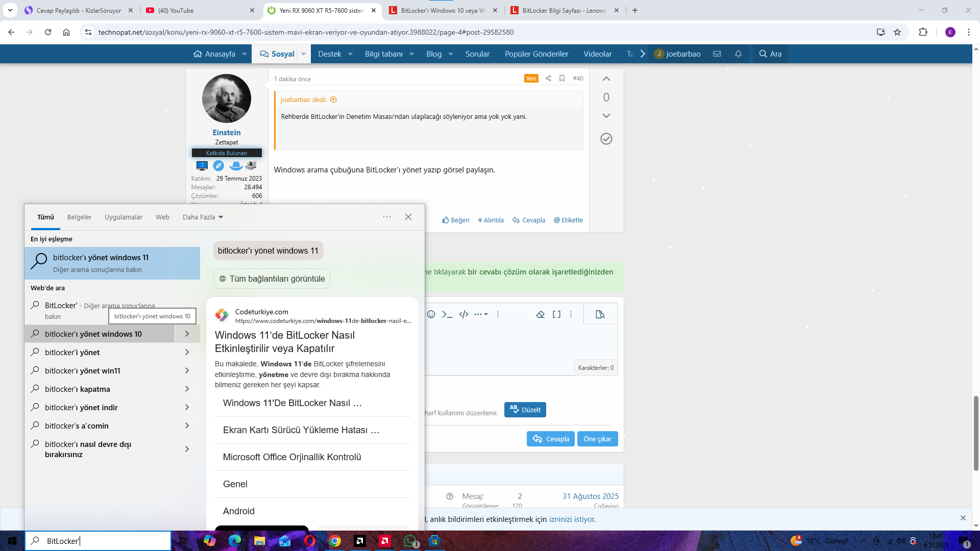Click the inline code (</>) editor icon
The height and width of the screenshot is (551, 980).
463,314
